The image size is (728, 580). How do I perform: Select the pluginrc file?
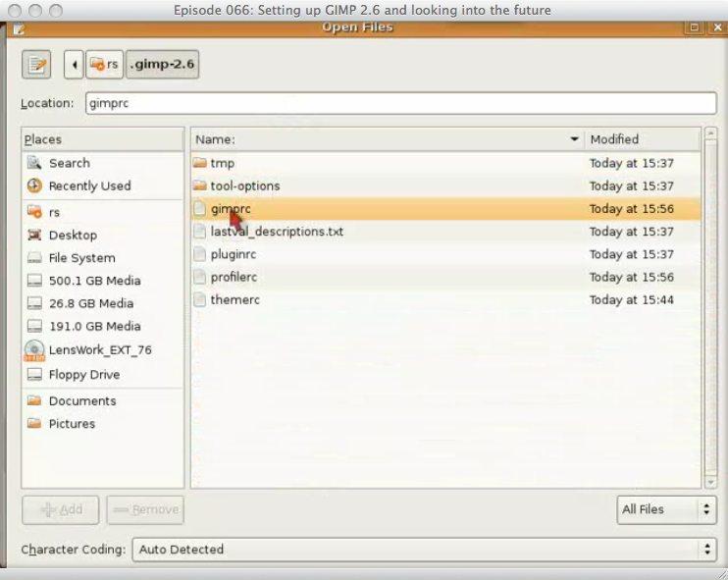pos(445,254)
